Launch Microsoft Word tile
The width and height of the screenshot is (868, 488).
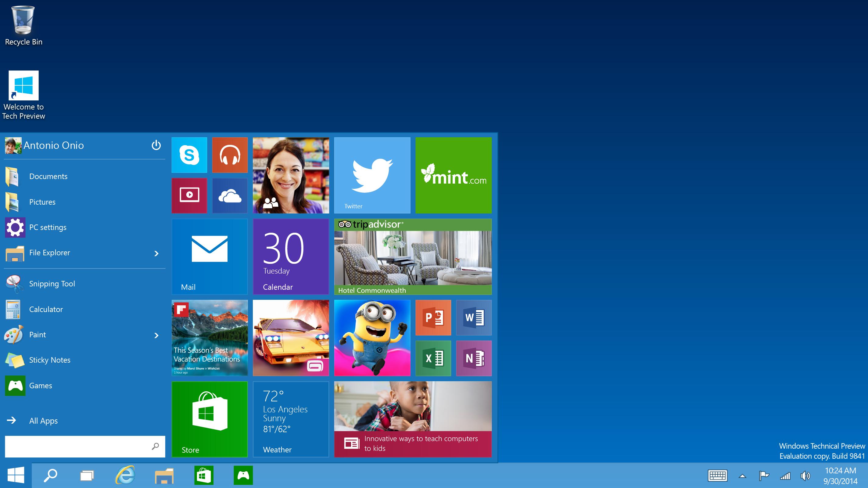tap(474, 318)
